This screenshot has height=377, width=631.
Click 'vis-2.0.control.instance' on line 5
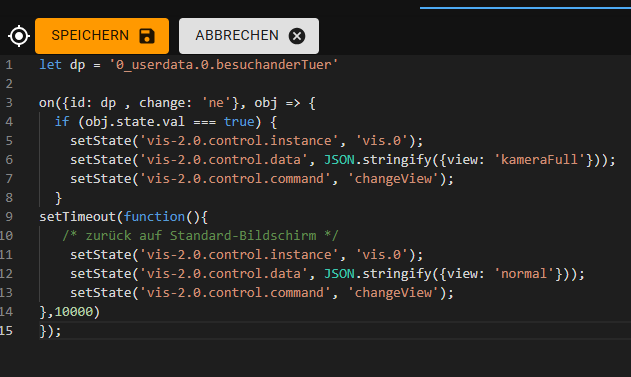pyautogui.click(x=239, y=141)
